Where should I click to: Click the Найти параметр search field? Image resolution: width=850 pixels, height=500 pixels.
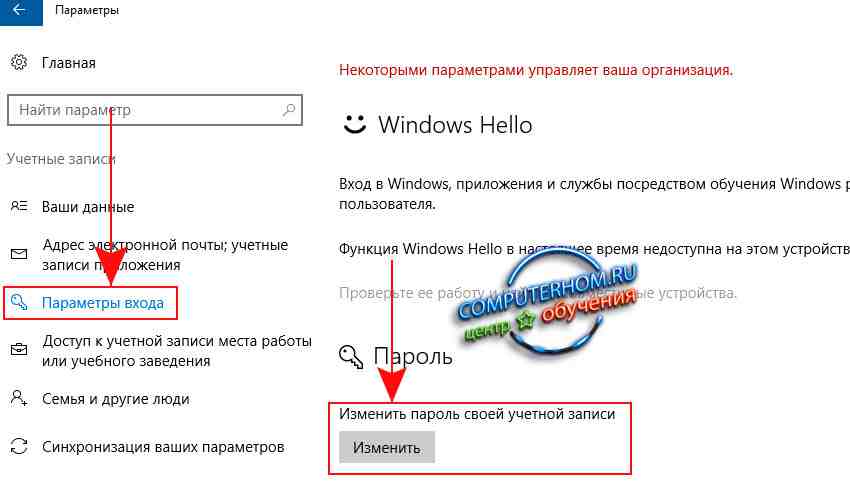[x=155, y=110]
